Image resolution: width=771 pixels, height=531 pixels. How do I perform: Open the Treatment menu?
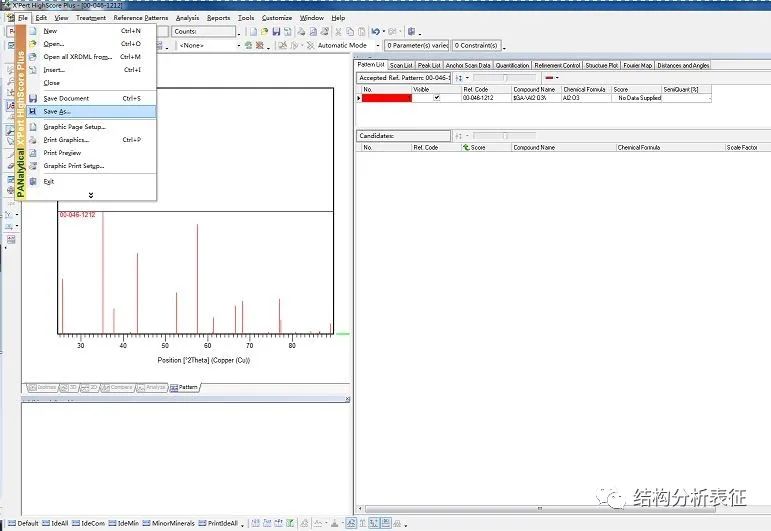click(x=91, y=18)
